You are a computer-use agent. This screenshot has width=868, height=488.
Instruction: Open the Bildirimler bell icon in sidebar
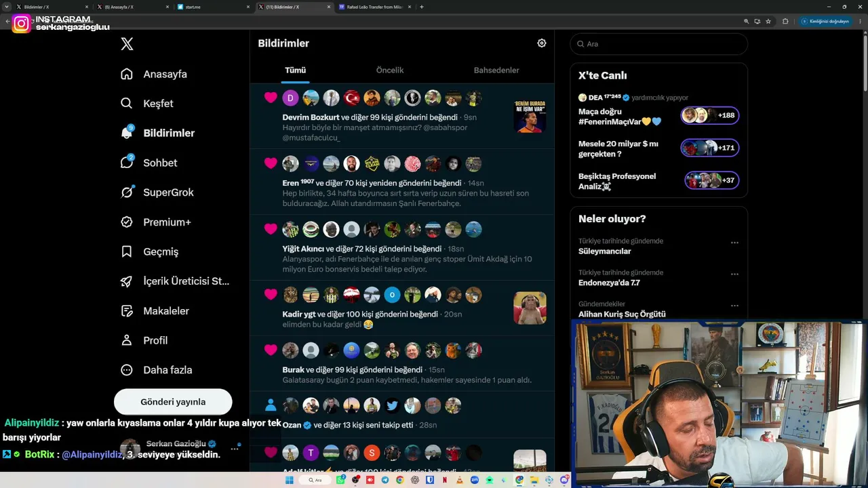coord(127,133)
